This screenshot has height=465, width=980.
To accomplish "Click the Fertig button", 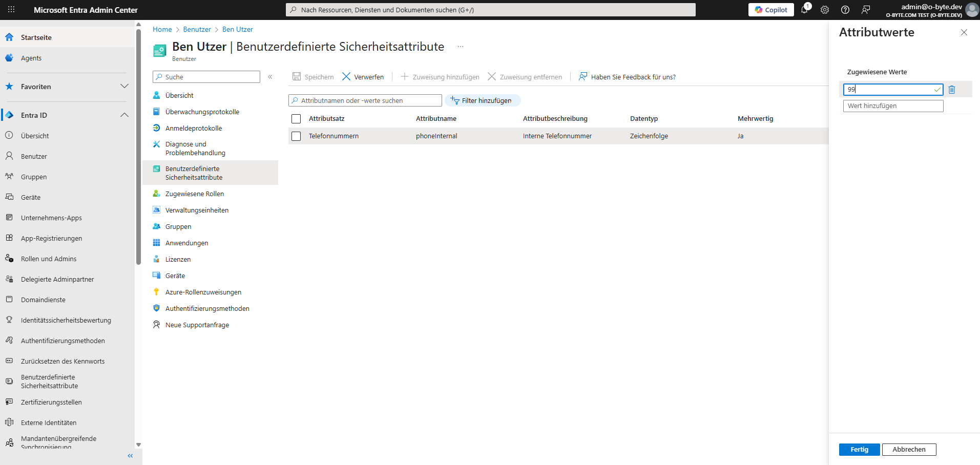I will [859, 450].
